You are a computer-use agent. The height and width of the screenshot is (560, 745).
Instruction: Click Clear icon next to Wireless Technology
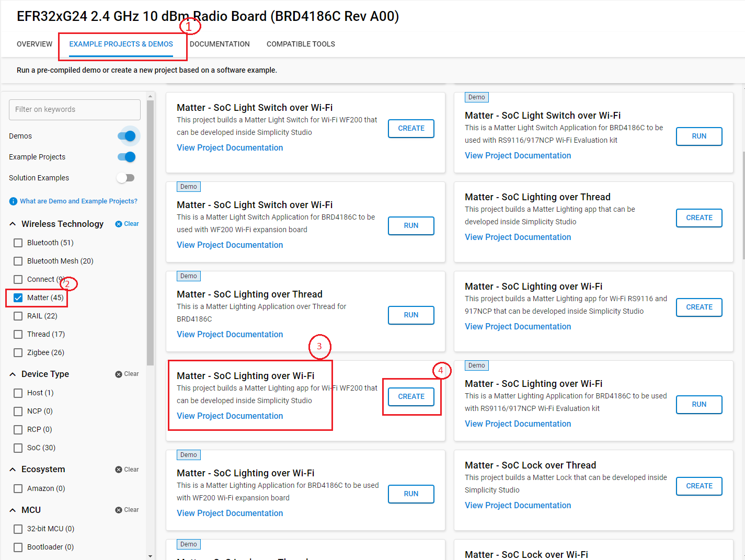119,224
